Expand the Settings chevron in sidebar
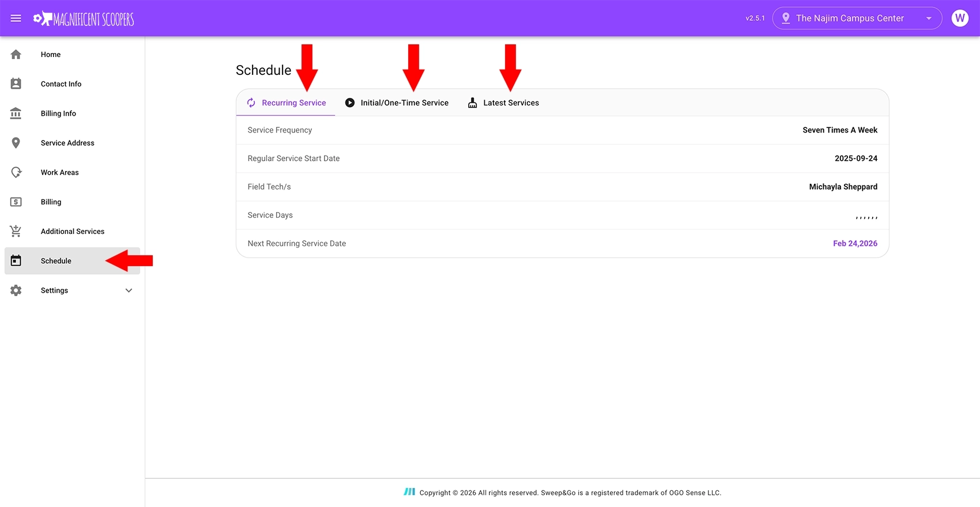Image resolution: width=980 pixels, height=507 pixels. [x=129, y=290]
